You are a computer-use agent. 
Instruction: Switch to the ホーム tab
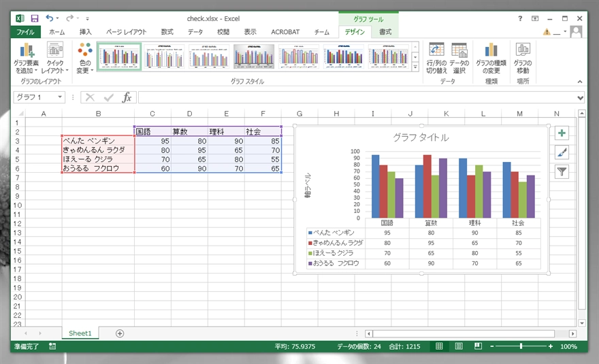tap(57, 32)
